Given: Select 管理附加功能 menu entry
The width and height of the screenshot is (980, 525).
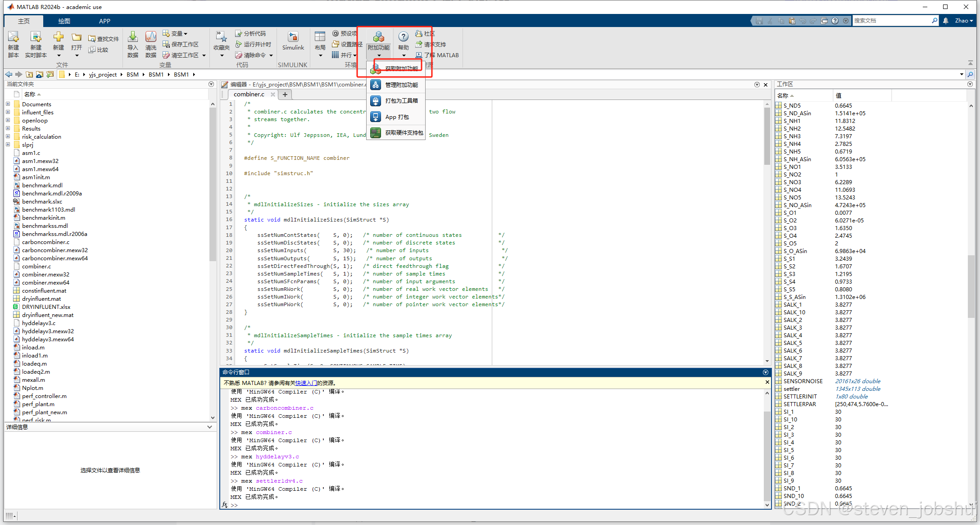Looking at the screenshot, I should 401,85.
